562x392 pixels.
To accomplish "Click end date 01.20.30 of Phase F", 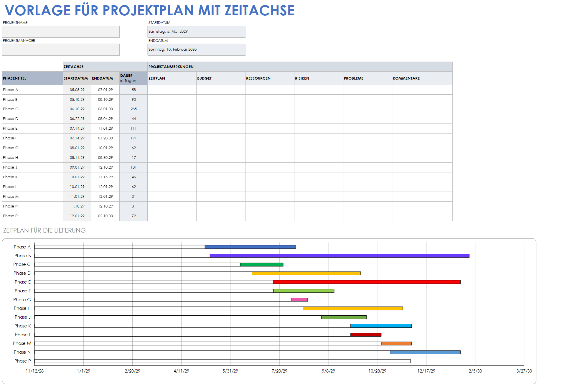I will coord(105,138).
